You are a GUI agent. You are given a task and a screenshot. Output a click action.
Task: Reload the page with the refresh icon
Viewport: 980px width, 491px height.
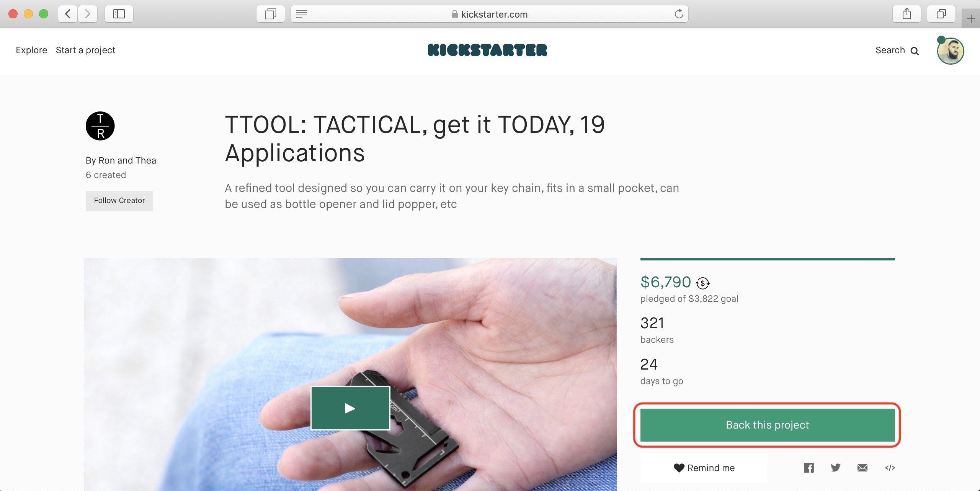click(679, 14)
